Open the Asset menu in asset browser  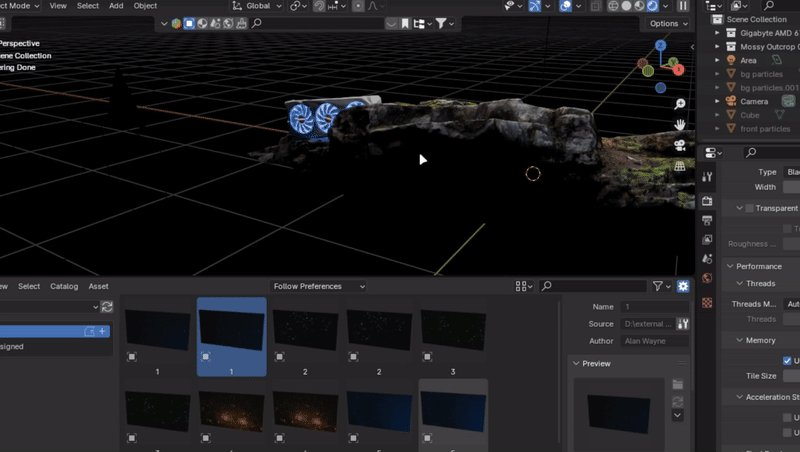tap(98, 286)
